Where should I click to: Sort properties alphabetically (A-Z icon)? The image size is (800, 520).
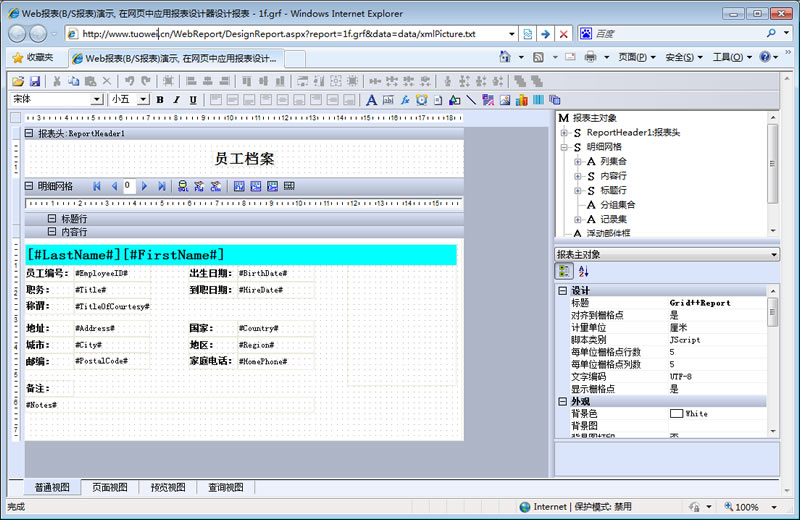coord(583,271)
